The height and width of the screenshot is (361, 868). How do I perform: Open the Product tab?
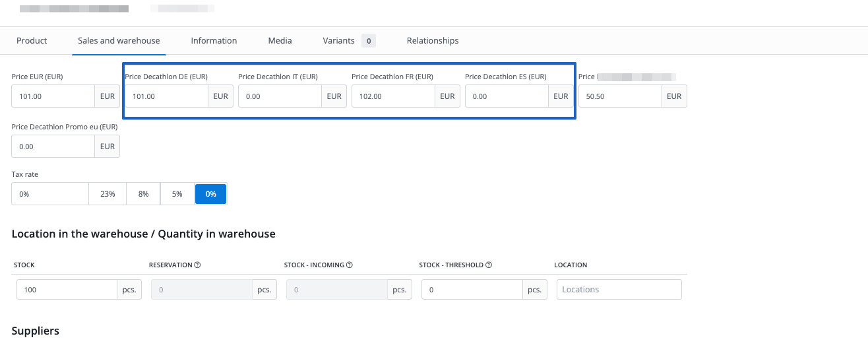(32, 41)
